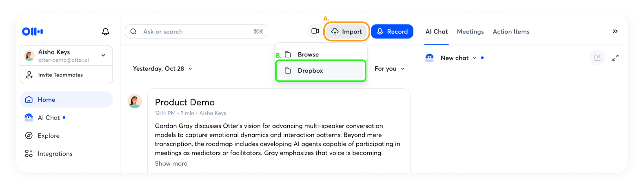
Task: Click Invite Teammates
Action: pos(66,75)
